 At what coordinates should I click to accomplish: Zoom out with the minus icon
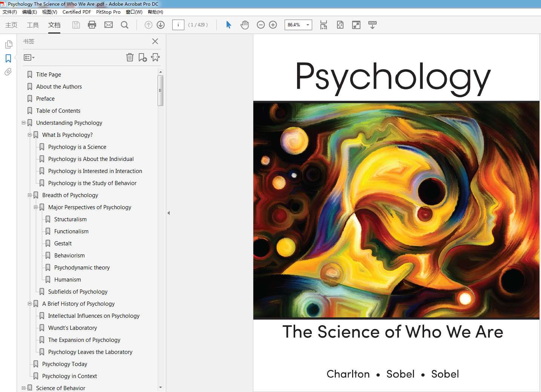[261, 24]
